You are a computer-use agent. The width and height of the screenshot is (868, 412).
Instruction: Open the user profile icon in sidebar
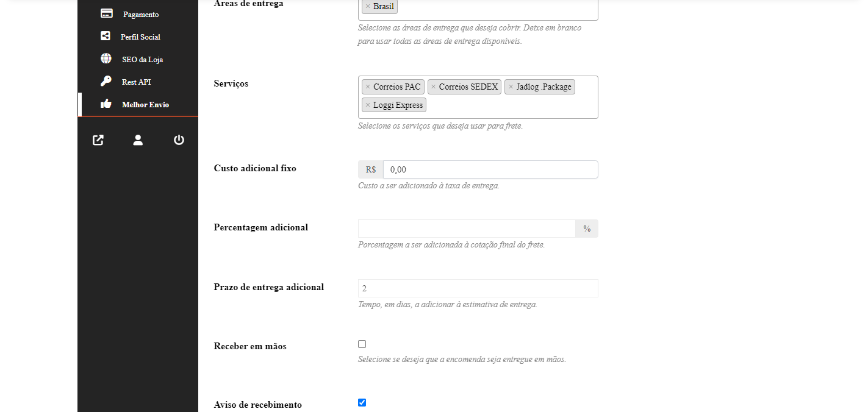[138, 140]
